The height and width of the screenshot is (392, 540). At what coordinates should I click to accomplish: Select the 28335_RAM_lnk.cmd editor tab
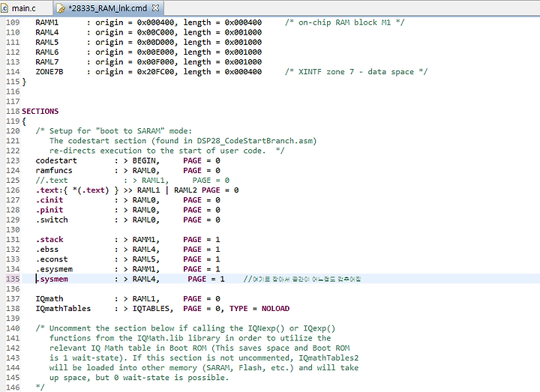(107, 8)
